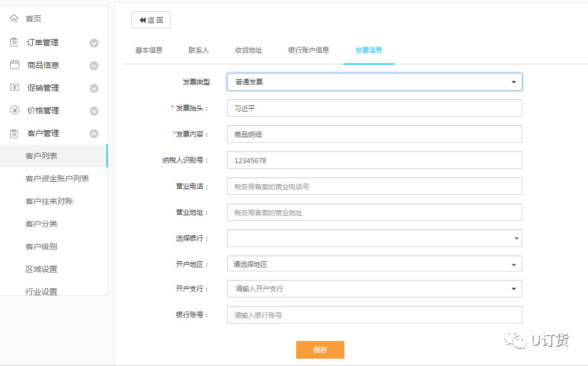This screenshot has width=588, height=366.
Task: Expand the 商品信息 chevron arrow
Action: 94,66
